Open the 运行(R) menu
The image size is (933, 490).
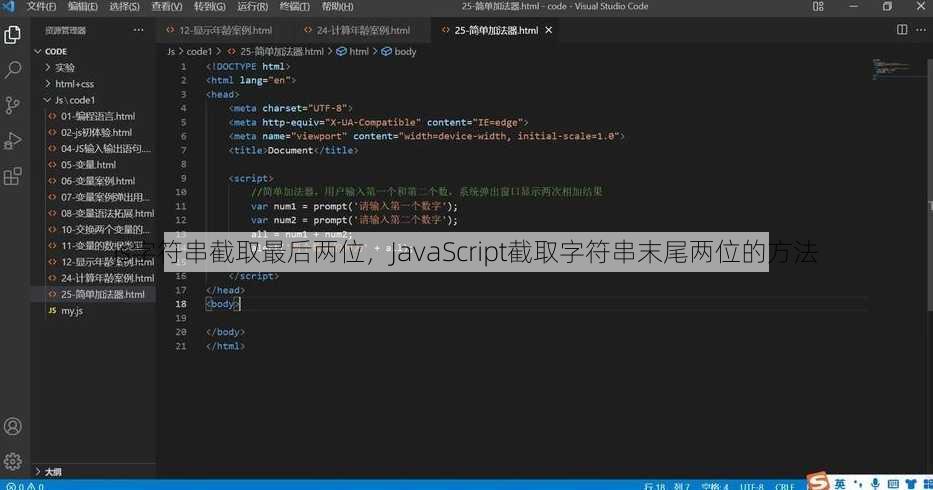(252, 7)
